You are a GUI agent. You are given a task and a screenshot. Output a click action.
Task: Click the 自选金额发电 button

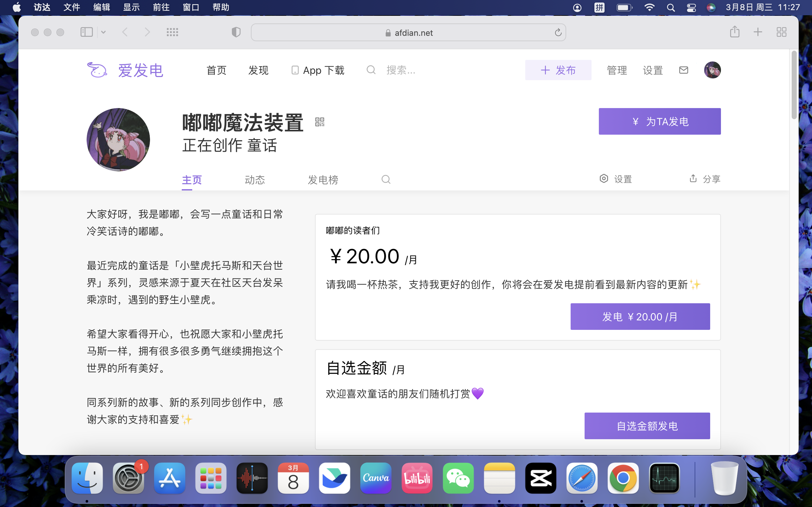(x=647, y=426)
